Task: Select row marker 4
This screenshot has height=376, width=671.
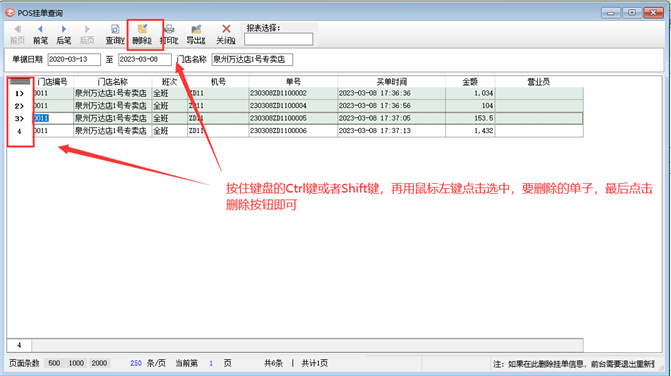Action: pos(20,131)
